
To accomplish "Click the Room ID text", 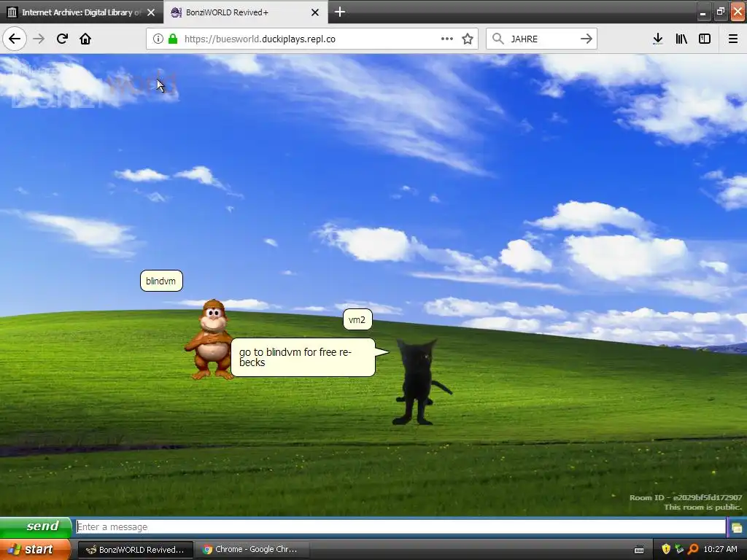I will pos(686,497).
